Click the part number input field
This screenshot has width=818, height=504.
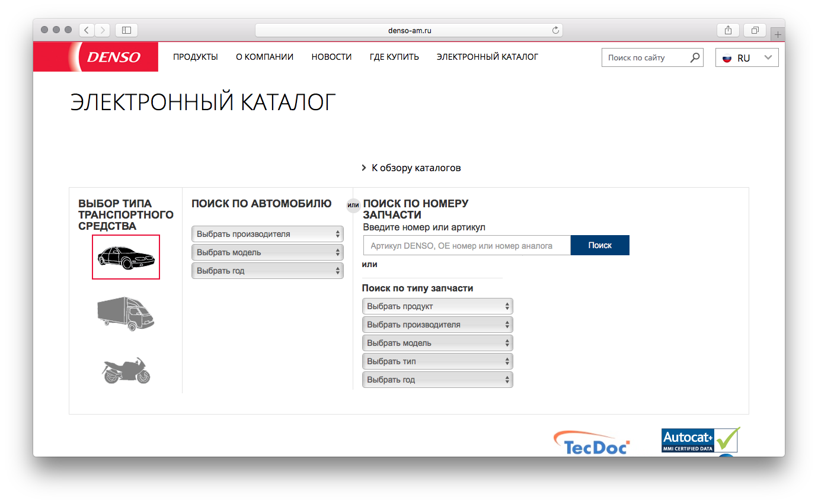click(x=466, y=245)
